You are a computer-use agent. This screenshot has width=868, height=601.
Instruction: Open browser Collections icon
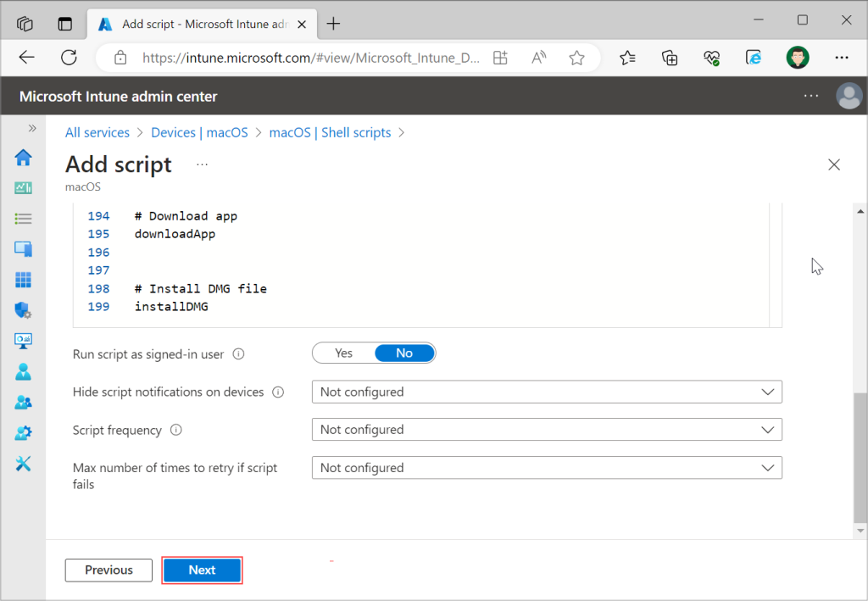(x=670, y=58)
